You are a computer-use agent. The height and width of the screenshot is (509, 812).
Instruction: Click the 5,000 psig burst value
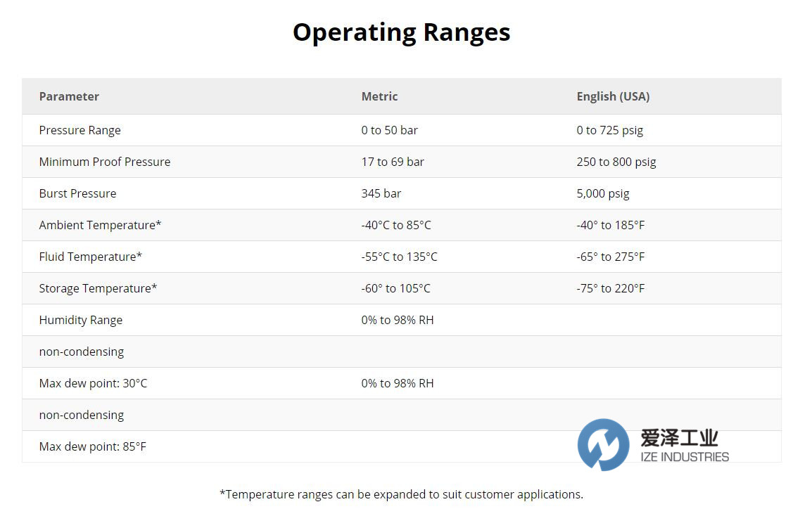(602, 193)
